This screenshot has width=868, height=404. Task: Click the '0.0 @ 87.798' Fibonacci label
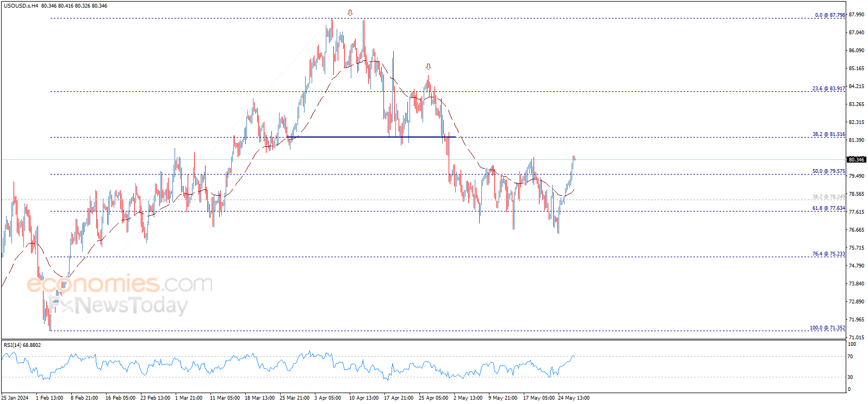[x=830, y=15]
